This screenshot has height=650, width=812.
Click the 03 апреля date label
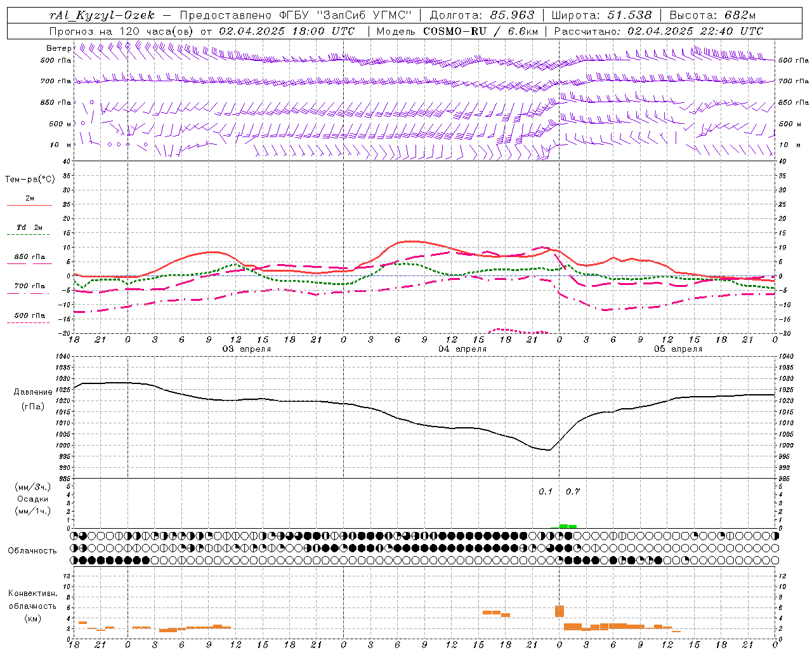[x=246, y=349]
